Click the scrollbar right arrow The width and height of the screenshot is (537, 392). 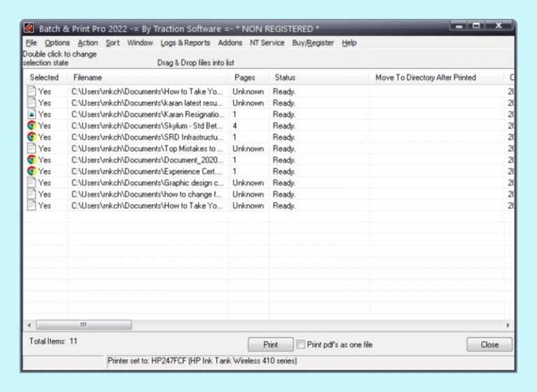pos(508,325)
